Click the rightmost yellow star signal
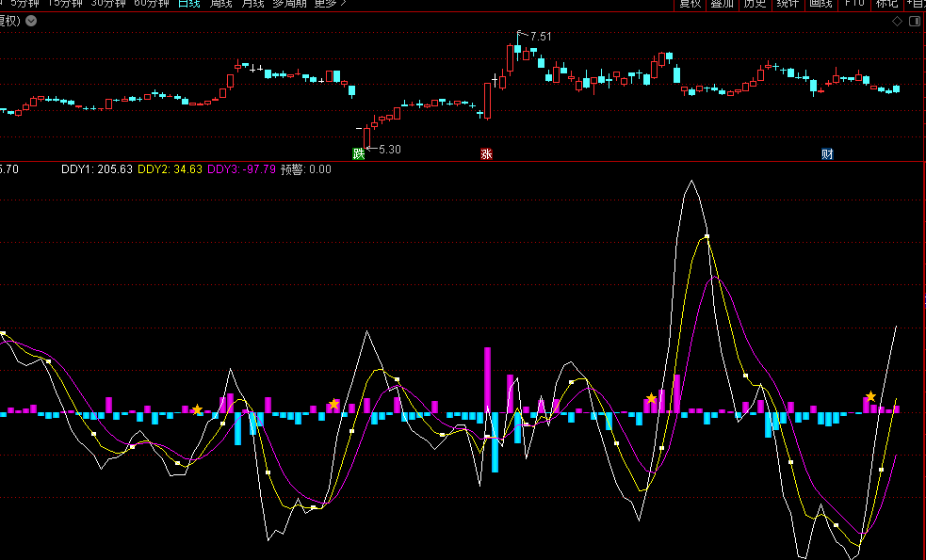The width and height of the screenshot is (926, 560). pyautogui.click(x=870, y=397)
